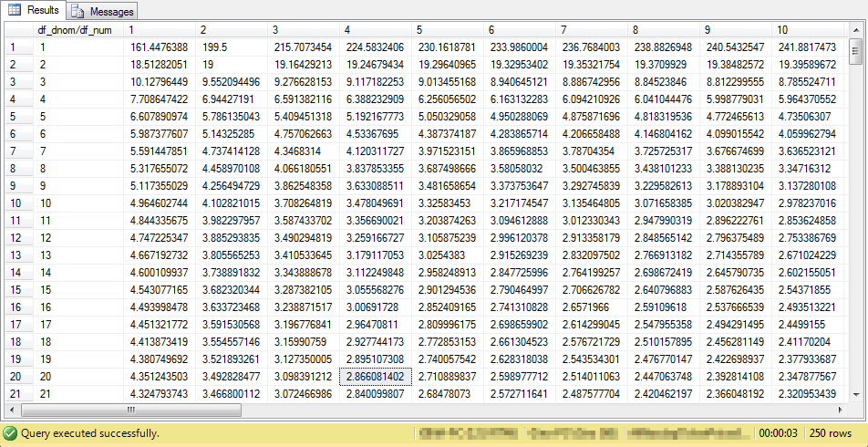Open the Messages tab
The image size is (868, 447).
coord(102,11)
